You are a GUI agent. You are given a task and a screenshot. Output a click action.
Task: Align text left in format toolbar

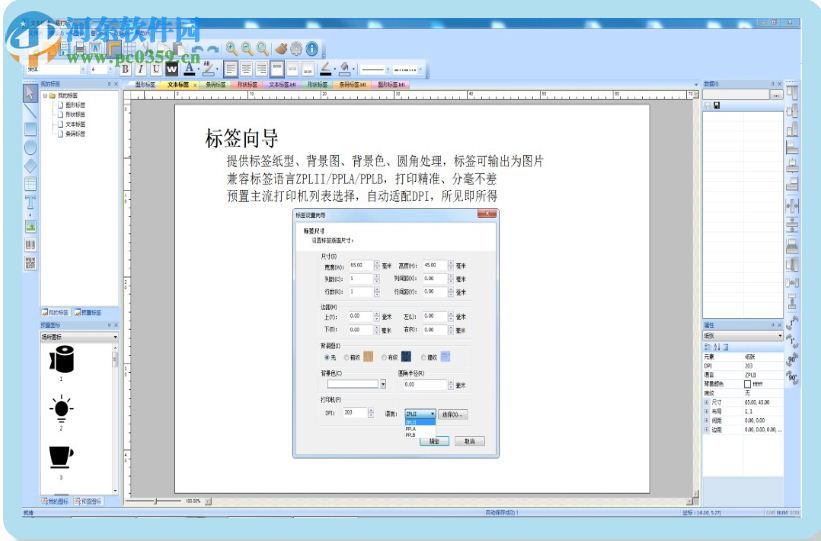[x=230, y=69]
